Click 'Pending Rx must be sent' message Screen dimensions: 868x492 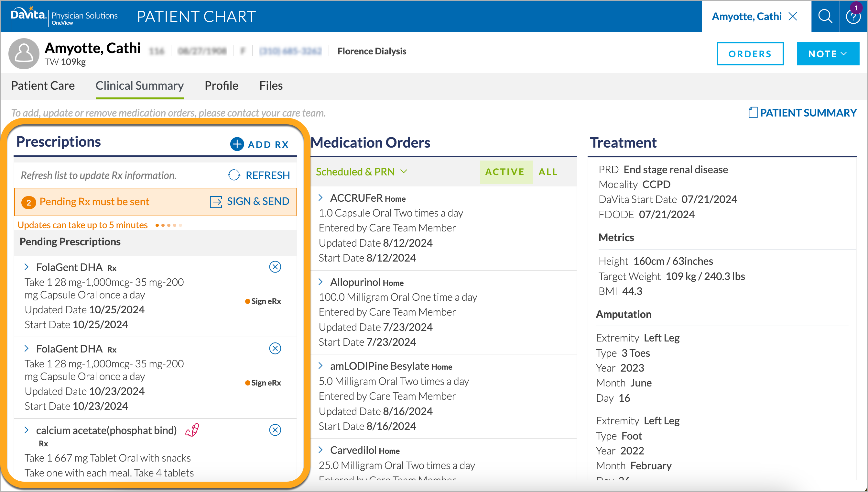94,202
